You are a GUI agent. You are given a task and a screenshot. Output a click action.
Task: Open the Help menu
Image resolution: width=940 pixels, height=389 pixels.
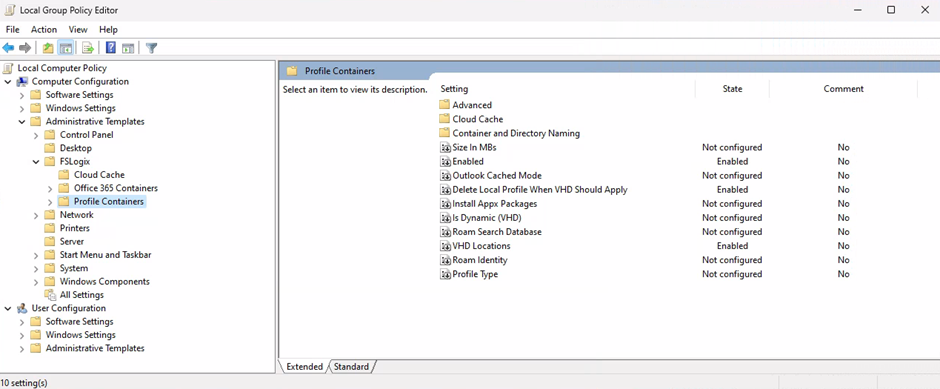point(109,29)
